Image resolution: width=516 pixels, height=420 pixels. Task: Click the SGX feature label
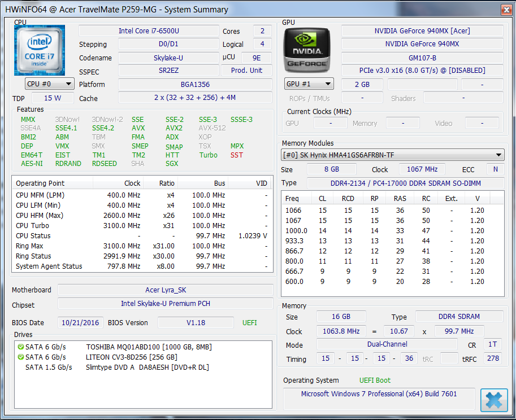point(172,164)
